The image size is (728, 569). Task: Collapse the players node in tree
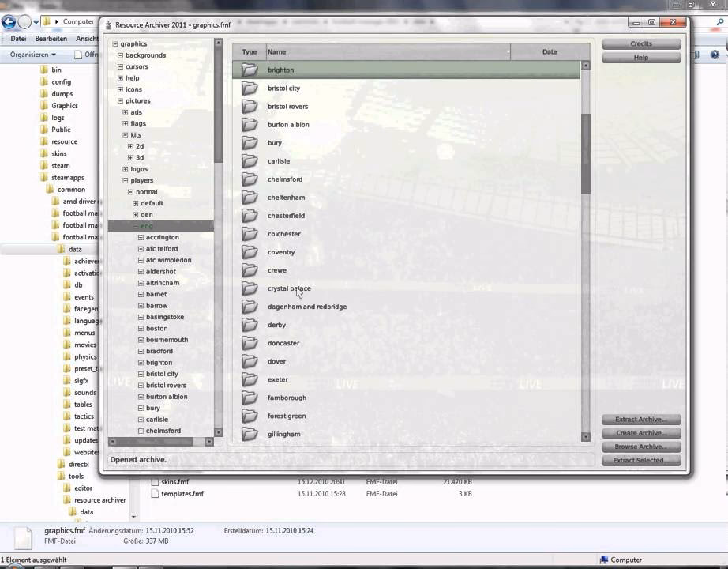click(126, 180)
